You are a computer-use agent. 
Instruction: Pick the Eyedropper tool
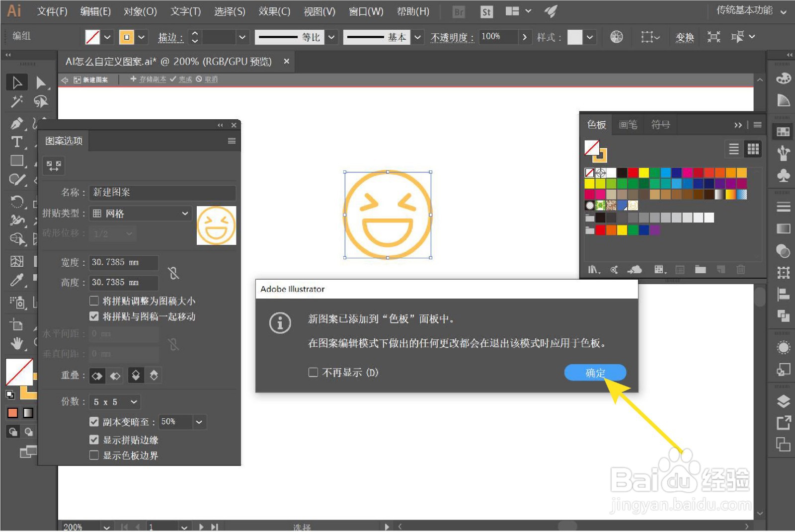tap(16, 281)
